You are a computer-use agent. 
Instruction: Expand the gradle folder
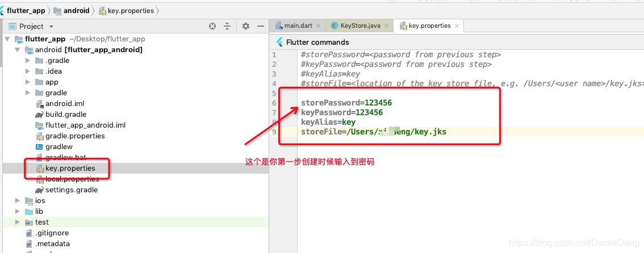(x=27, y=92)
